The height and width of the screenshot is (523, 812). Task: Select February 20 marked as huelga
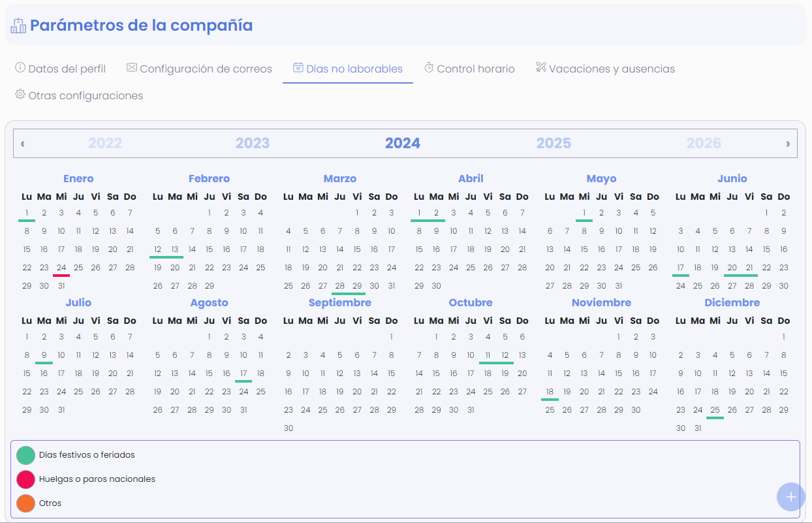tap(174, 267)
